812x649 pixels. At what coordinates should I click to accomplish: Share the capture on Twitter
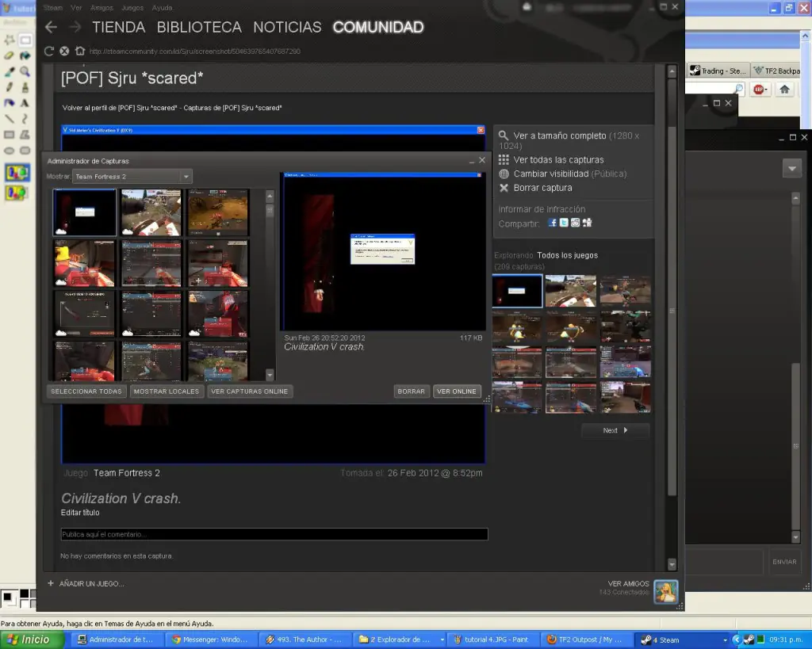[x=564, y=223]
